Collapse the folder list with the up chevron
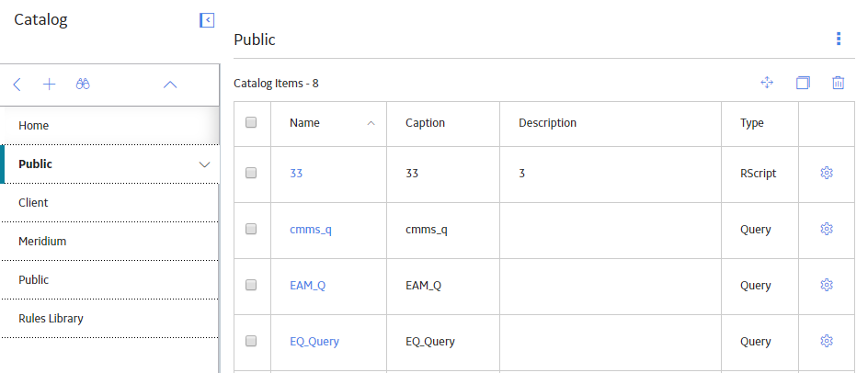868x373 pixels. click(170, 85)
